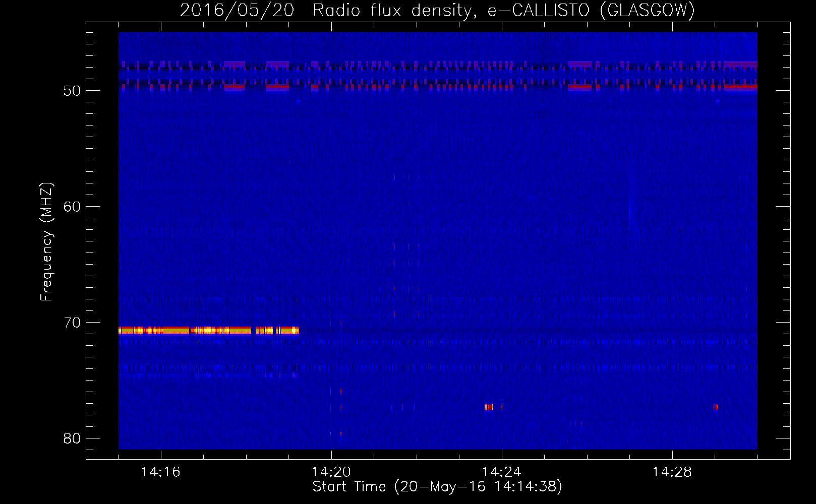Click the red burst spot near 14:24 at 77 MHz

pyautogui.click(x=489, y=407)
